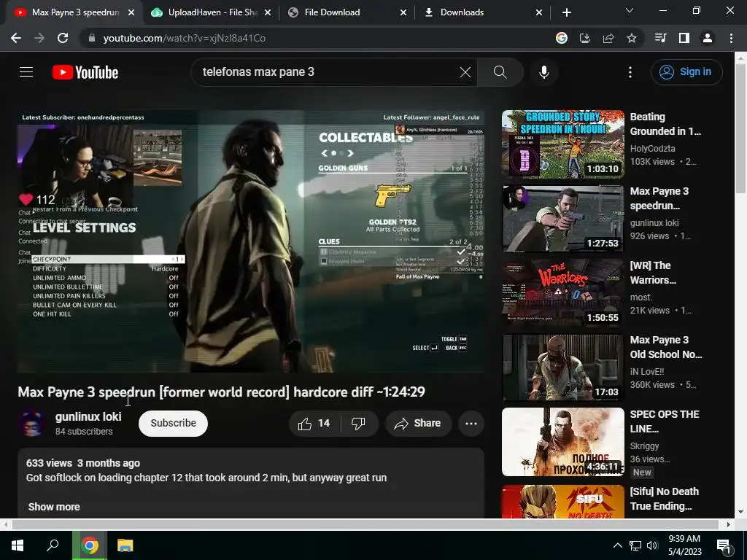
Task: Open Windows Start menu
Action: pyautogui.click(x=18, y=545)
